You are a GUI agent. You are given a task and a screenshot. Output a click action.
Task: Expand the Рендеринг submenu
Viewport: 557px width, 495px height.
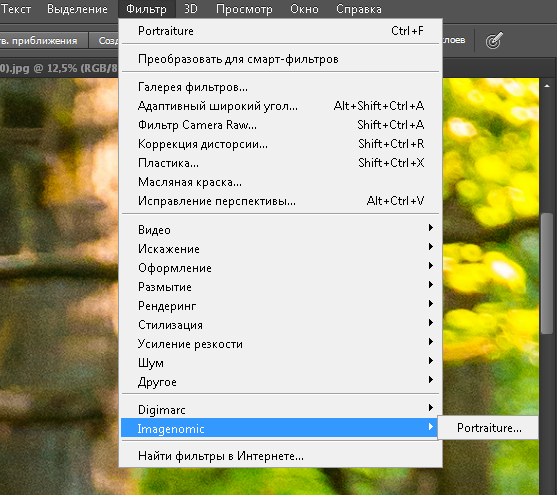[x=281, y=306]
